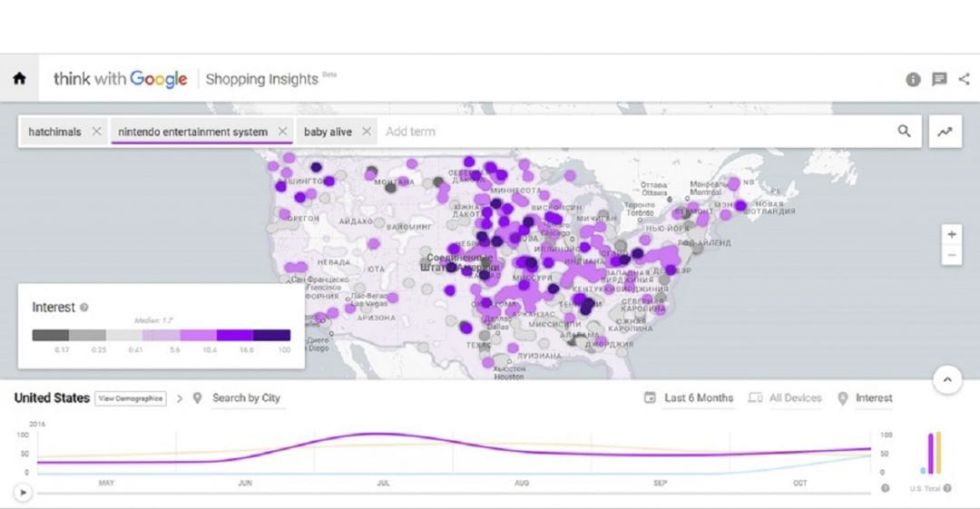Play the timeline animation

tap(23, 493)
